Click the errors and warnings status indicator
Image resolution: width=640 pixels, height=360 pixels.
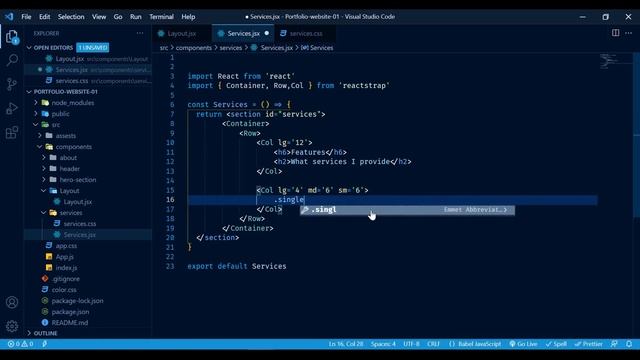pyautogui.click(x=20, y=344)
